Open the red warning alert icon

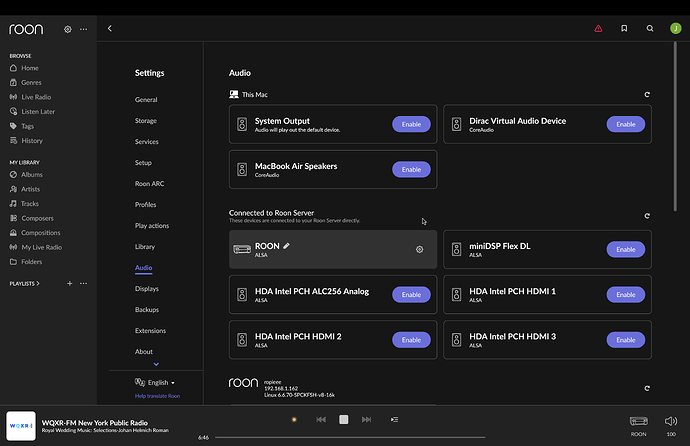[x=598, y=29]
